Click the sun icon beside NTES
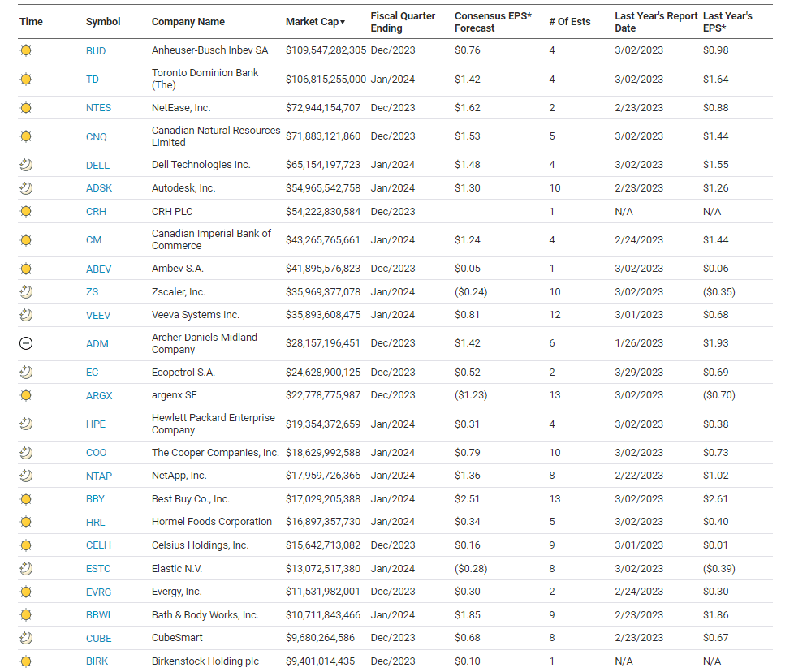The height and width of the screenshot is (672, 794). (26, 108)
